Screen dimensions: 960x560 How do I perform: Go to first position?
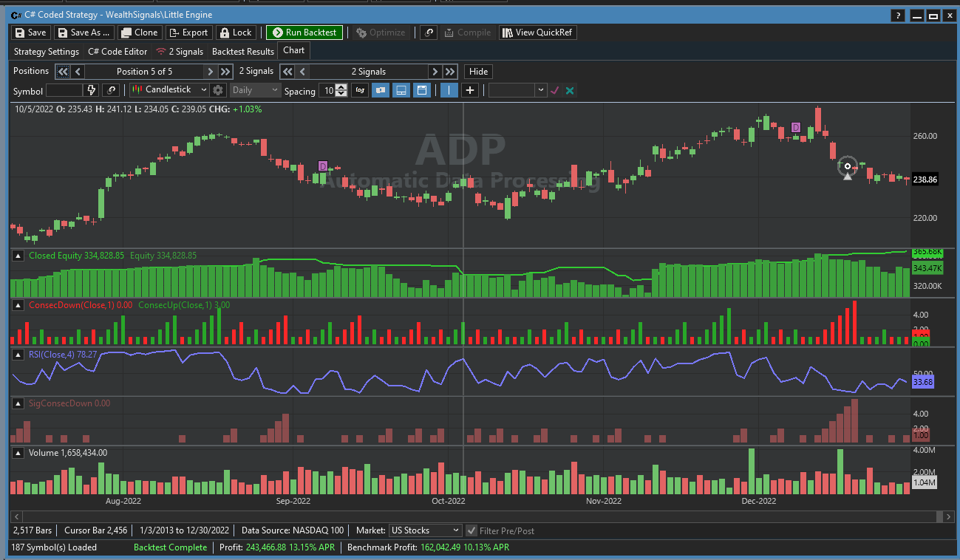(63, 72)
